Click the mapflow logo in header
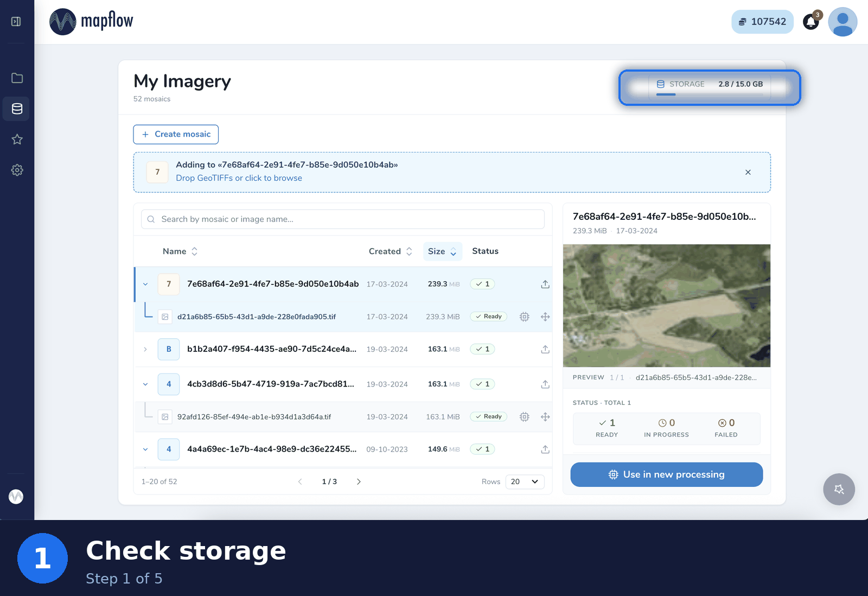 91,22
